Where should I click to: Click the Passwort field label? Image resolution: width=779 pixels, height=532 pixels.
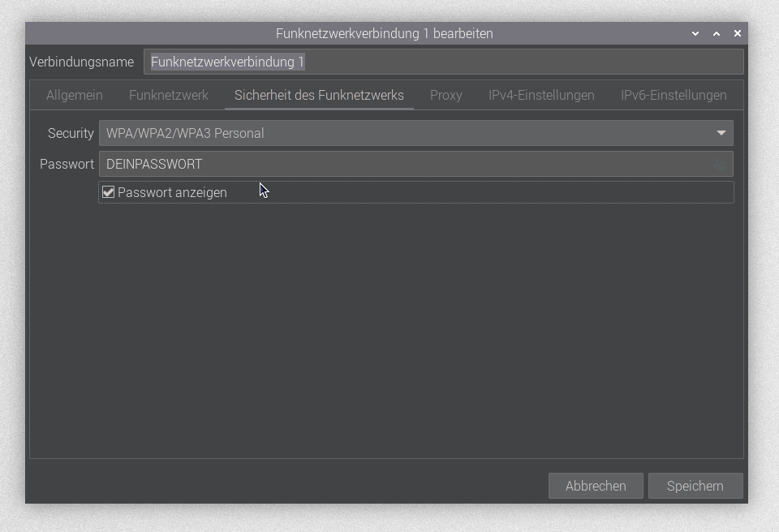[67, 164]
